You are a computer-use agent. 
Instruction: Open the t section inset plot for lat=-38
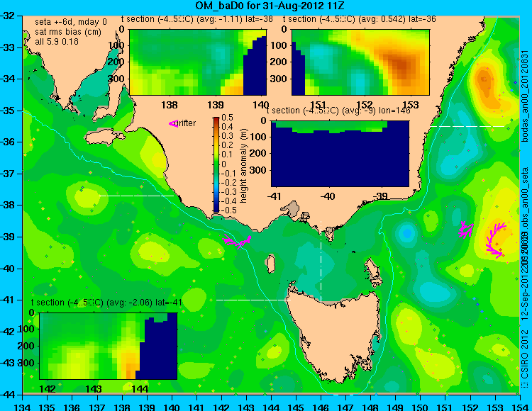point(198,62)
